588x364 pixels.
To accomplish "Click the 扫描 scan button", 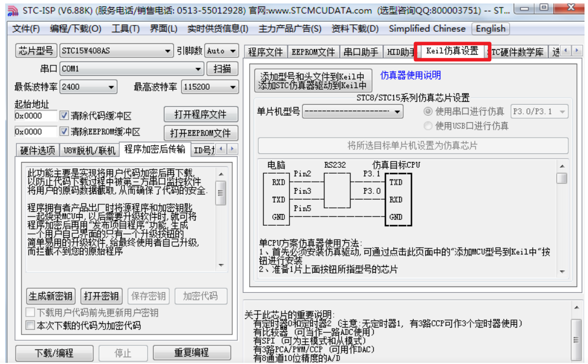I will (x=222, y=69).
